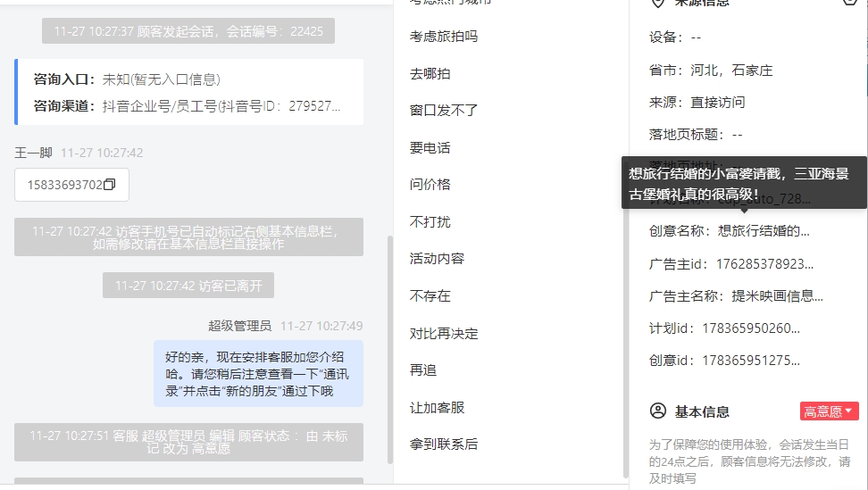This screenshot has width=868, height=490.
Task: Select quick reply 窗口发不了
Action: [444, 111]
